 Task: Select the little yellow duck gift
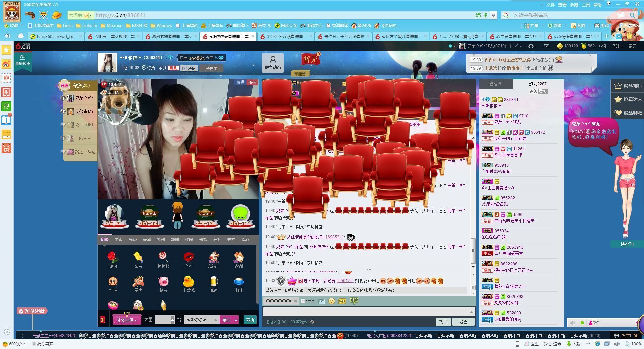(189, 284)
